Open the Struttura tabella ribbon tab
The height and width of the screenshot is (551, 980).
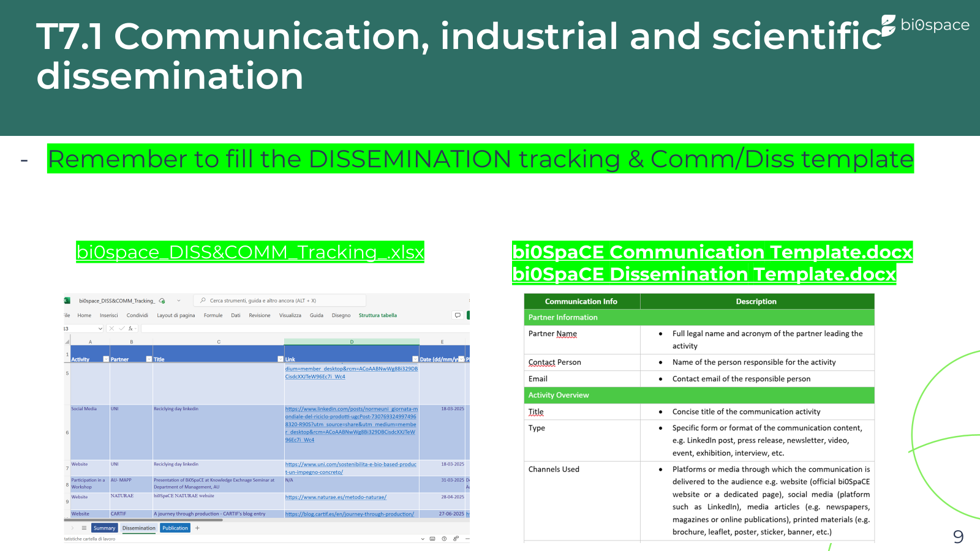pyautogui.click(x=377, y=315)
